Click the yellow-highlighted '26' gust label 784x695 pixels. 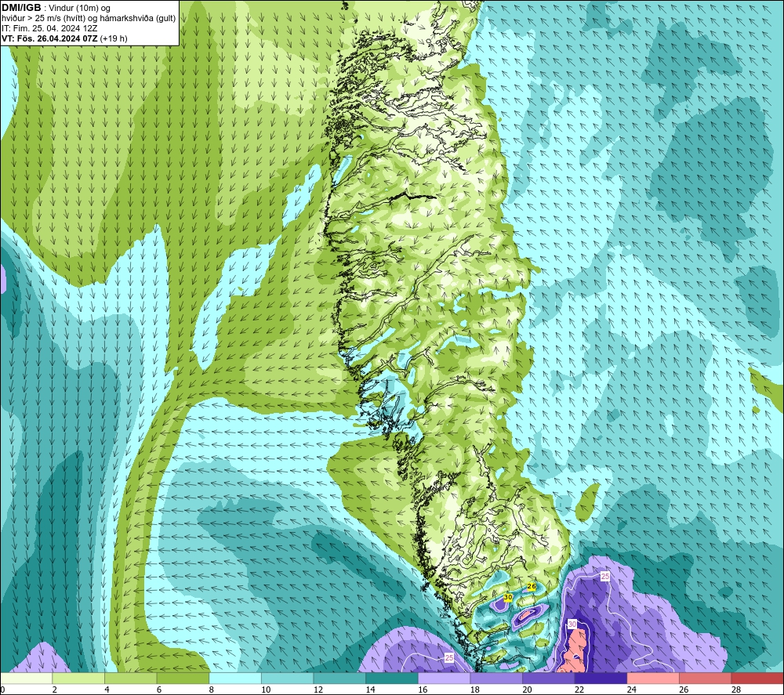[532, 587]
